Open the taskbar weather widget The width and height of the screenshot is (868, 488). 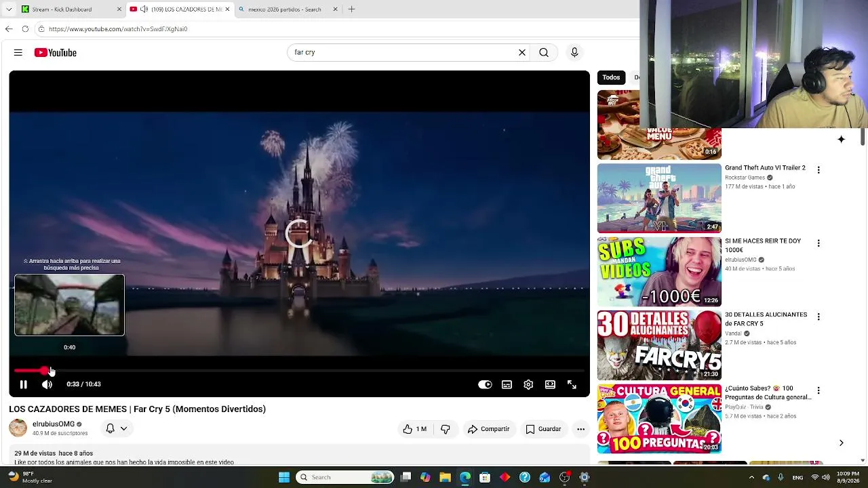click(x=29, y=477)
